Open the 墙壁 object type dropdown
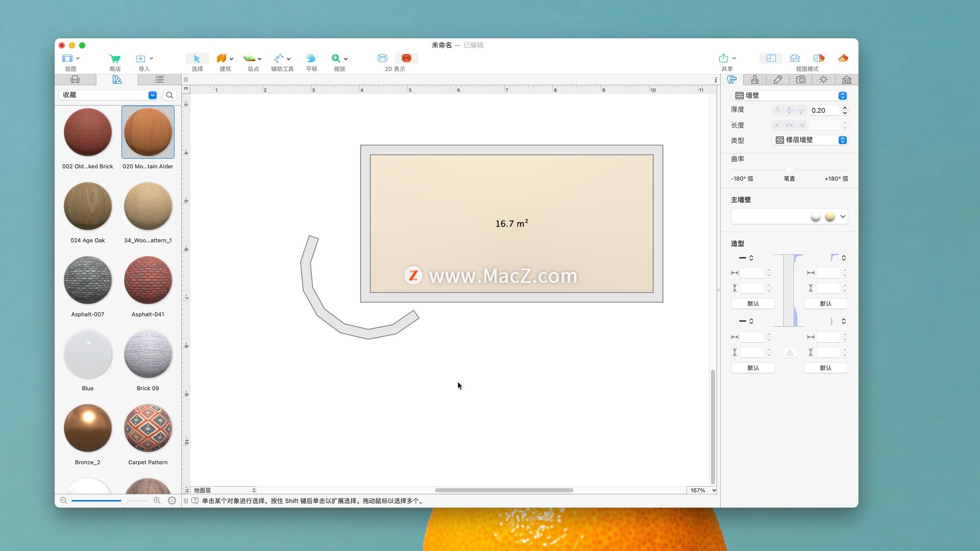 click(x=790, y=95)
